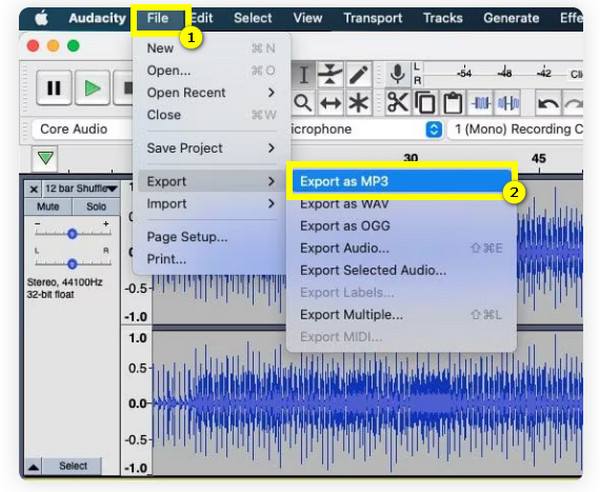Click the Undo arrow icon
The width and height of the screenshot is (600, 492).
pyautogui.click(x=548, y=103)
